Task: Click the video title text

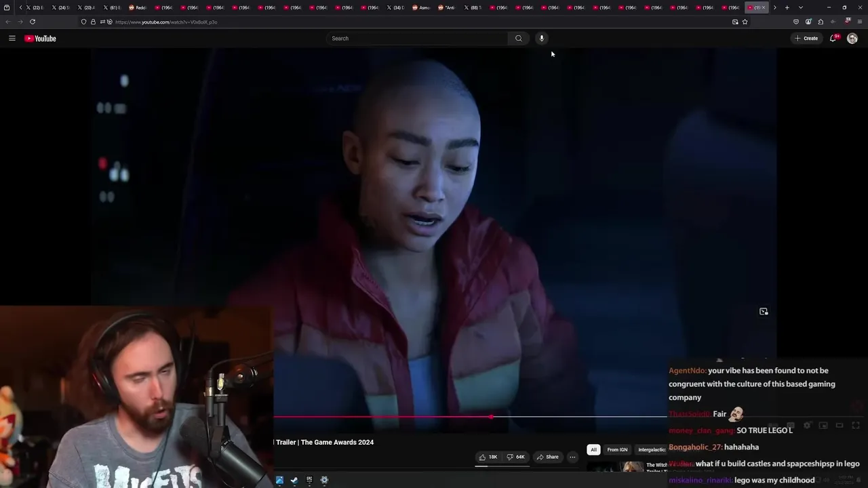Action: [323, 443]
